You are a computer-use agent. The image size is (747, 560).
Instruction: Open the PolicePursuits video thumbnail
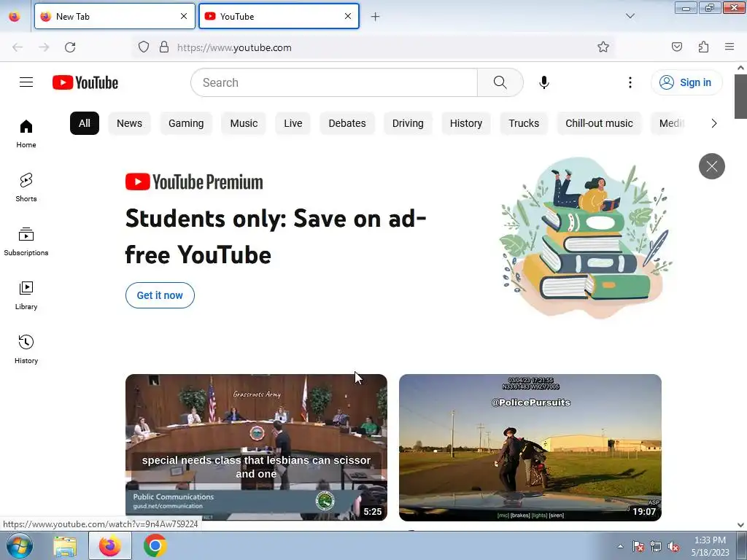[x=530, y=447]
